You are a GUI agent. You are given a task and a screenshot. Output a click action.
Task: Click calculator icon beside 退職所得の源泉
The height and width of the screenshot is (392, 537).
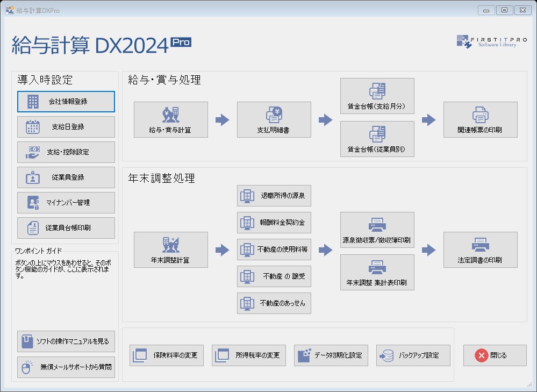[x=247, y=196]
